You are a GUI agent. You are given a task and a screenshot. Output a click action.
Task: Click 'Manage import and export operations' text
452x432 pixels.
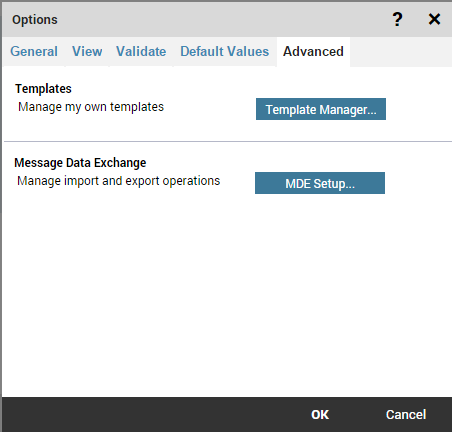[119, 181]
